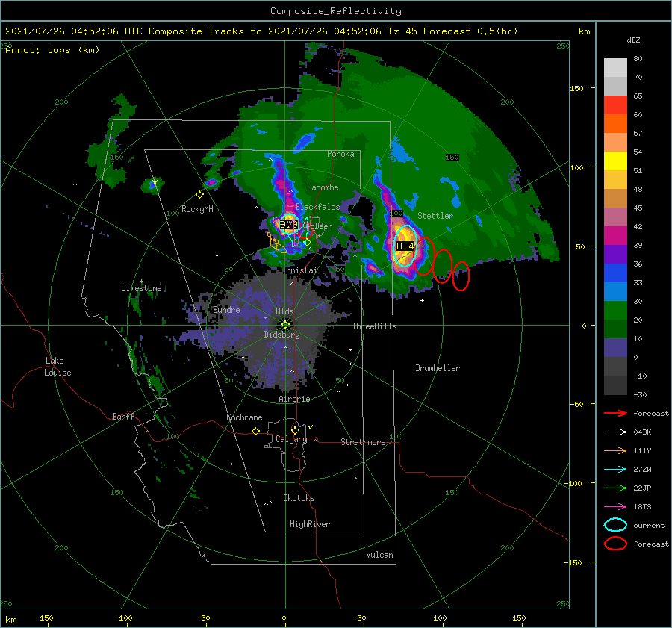Click the Stettler city label
This screenshot has height=628, width=672.
click(x=435, y=216)
